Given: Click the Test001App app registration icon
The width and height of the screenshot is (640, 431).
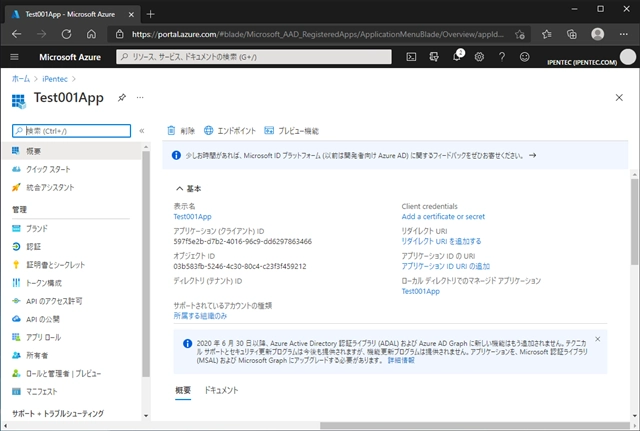Looking at the screenshot, I should [18, 101].
